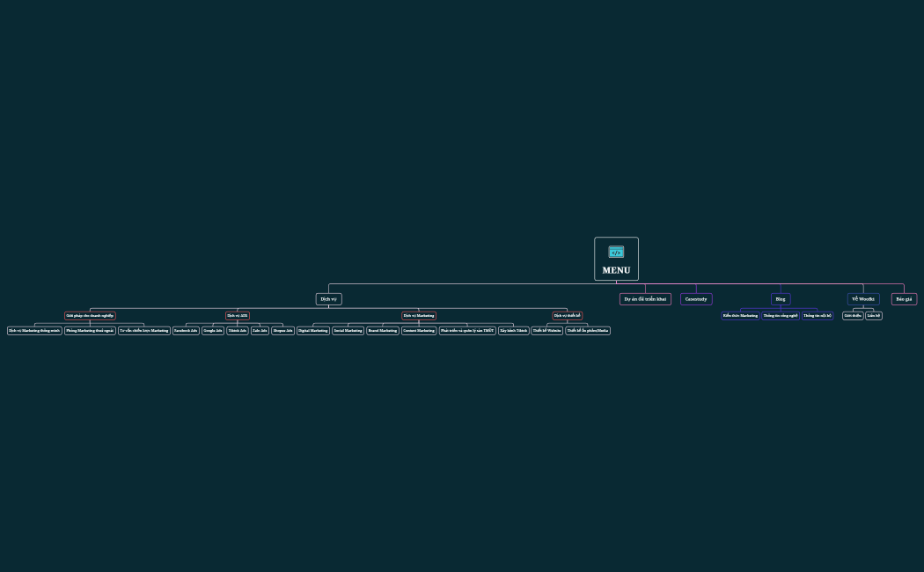Select the Digital Marketing node
The height and width of the screenshot is (572, 924).
tap(313, 331)
